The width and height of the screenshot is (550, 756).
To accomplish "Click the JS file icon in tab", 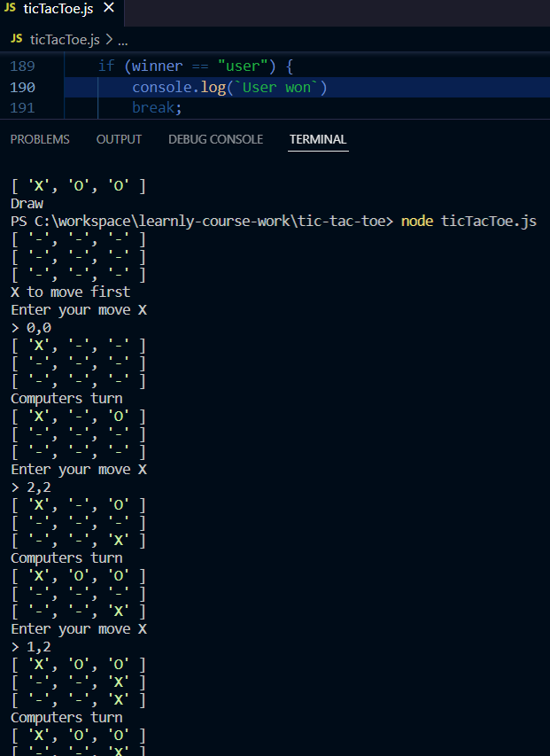I will point(10,8).
